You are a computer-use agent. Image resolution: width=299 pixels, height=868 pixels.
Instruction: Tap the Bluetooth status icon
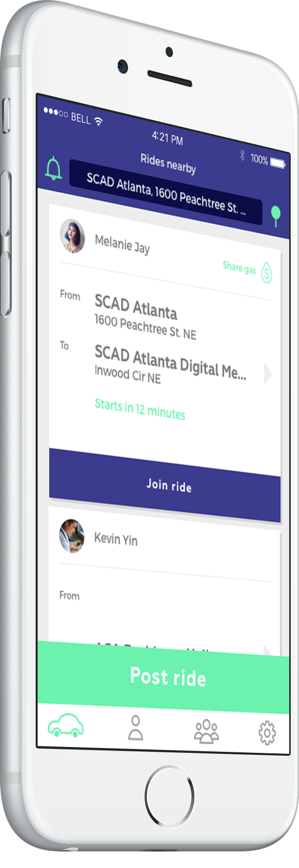242,155
